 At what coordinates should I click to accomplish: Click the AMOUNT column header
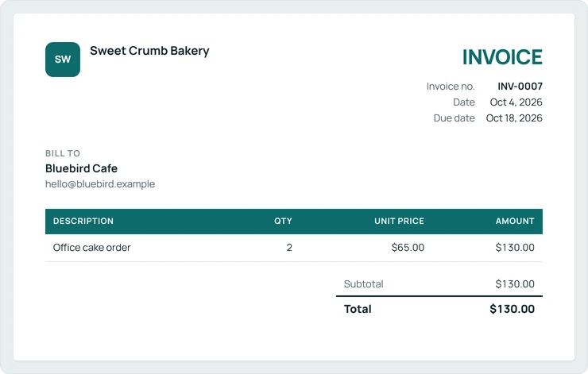[x=515, y=221]
